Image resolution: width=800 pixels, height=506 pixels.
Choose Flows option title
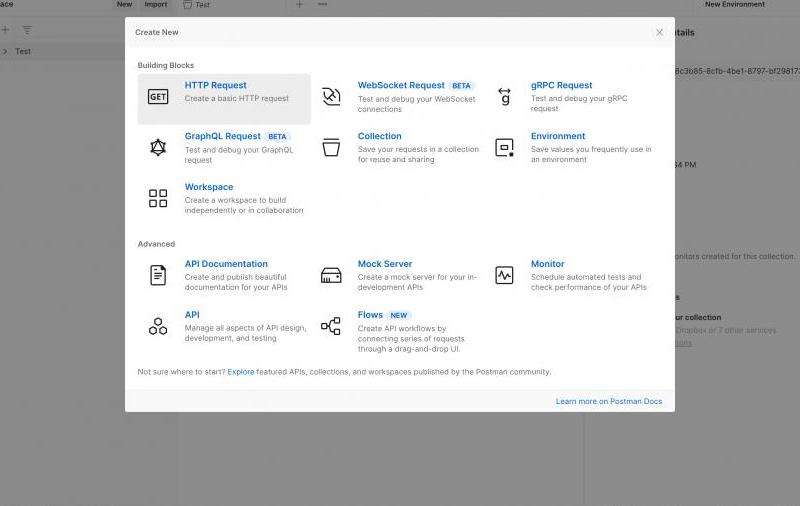[370, 315]
